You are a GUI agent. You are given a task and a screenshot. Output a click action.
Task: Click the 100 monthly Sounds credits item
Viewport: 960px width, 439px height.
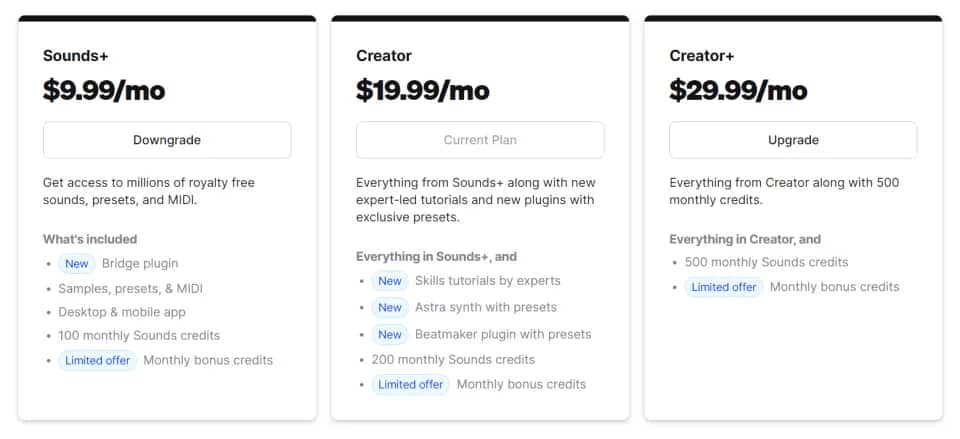[139, 336]
